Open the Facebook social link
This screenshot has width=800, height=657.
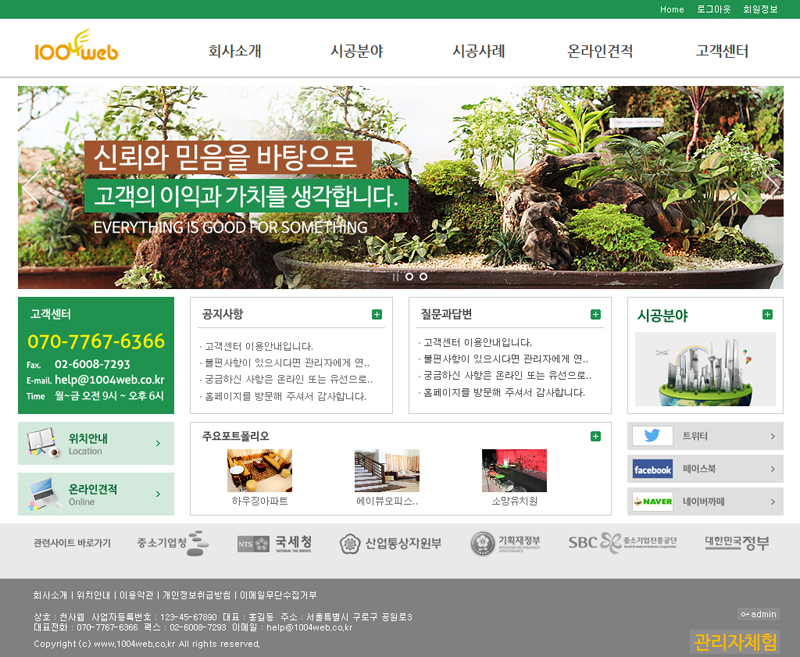click(705, 468)
